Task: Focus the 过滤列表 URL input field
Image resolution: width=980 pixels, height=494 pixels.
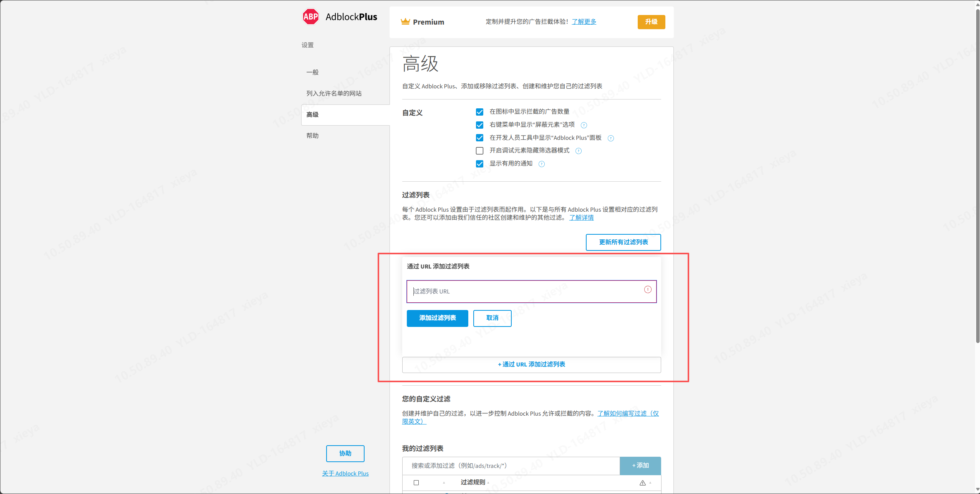Action: click(531, 292)
